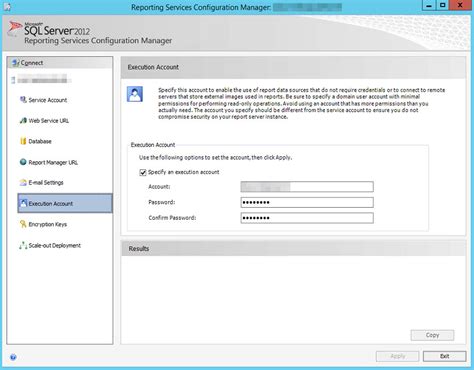Click the Exit button
The height and width of the screenshot is (370, 474).
click(445, 356)
